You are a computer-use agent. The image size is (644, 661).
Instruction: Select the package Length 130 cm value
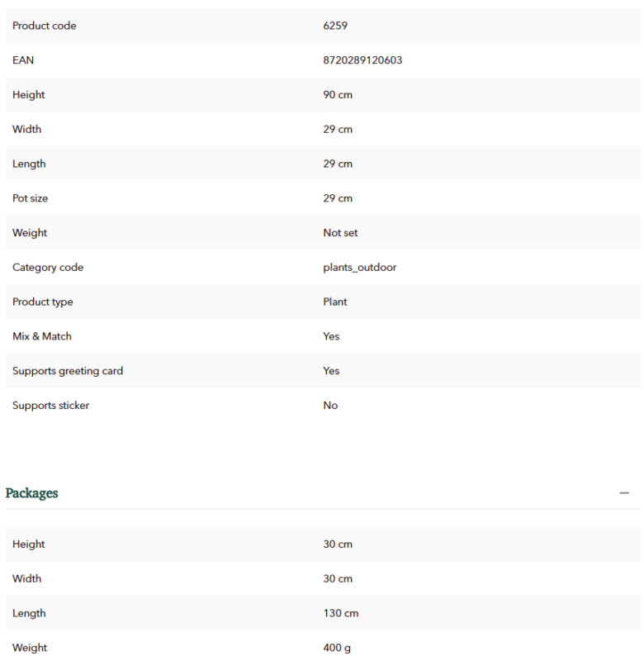click(x=340, y=613)
